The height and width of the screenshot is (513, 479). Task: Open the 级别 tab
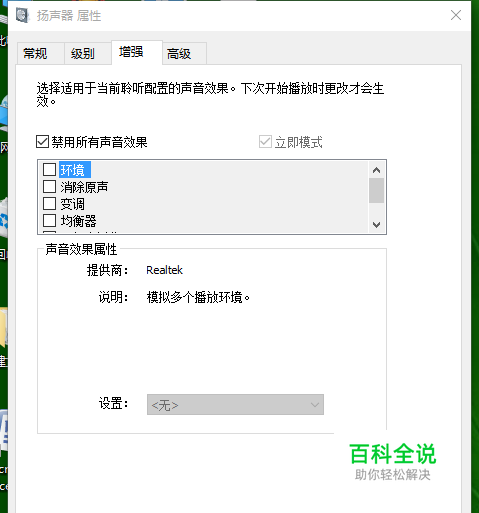pyautogui.click(x=88, y=53)
